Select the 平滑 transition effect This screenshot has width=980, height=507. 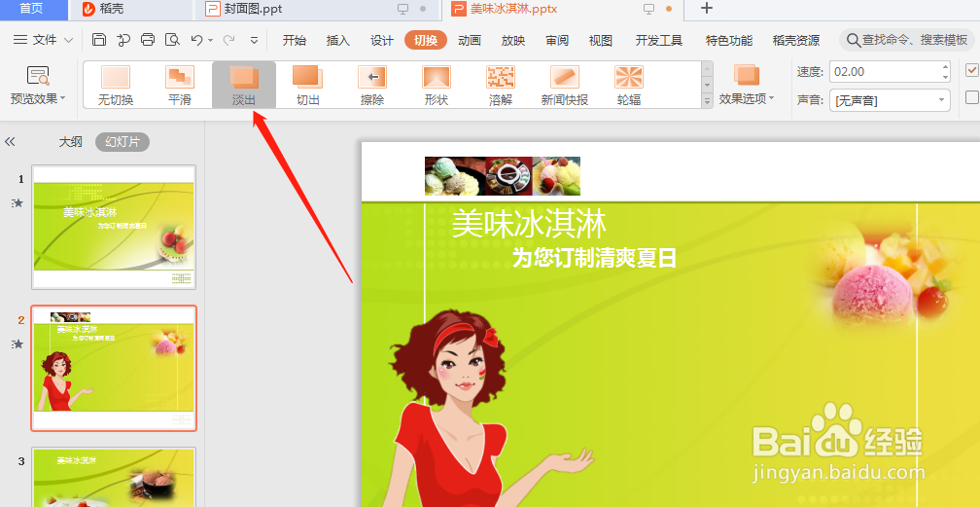pyautogui.click(x=180, y=85)
